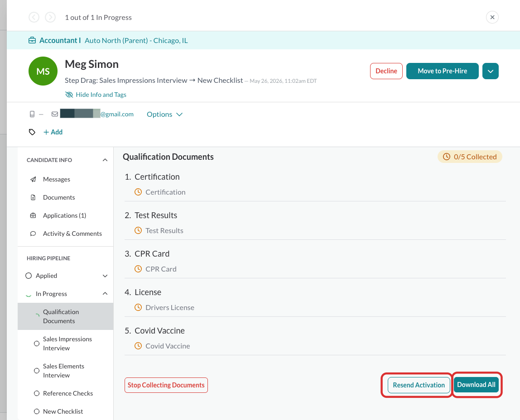Screen dimensions: 520x420
Task: Click the gray Test Results document entry
Action: [x=164, y=230]
